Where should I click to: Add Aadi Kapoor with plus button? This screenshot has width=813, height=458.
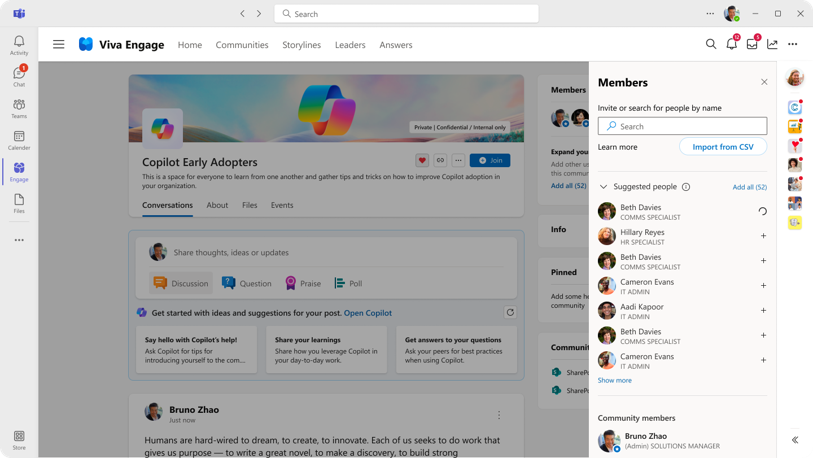763,311
